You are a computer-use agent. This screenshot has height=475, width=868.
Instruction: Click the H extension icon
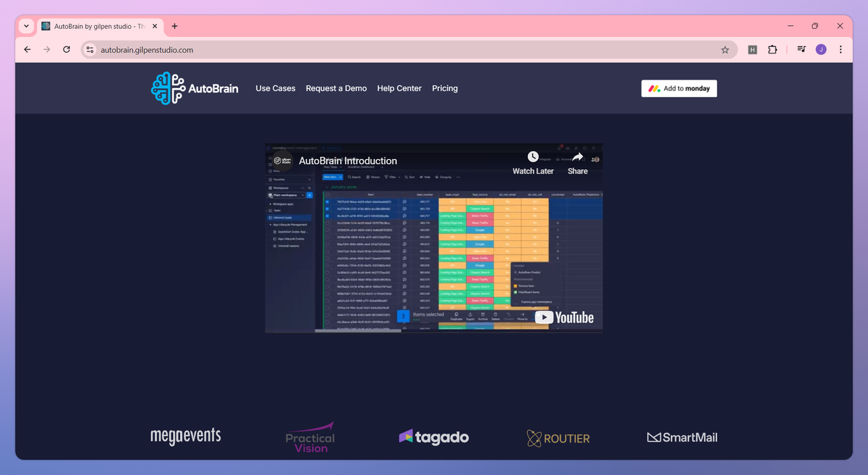pyautogui.click(x=752, y=50)
